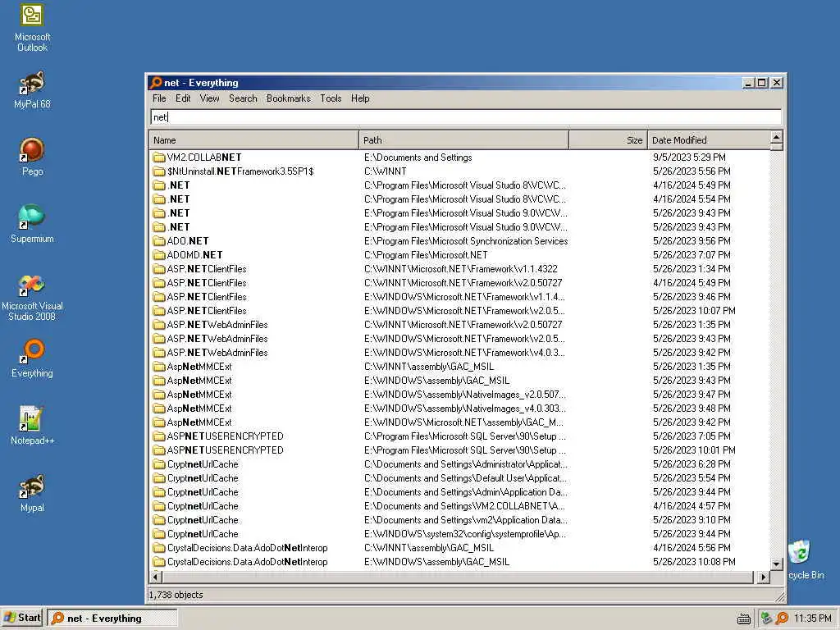The image size is (840, 630).
Task: Click the network tray icon
Action: click(766, 619)
